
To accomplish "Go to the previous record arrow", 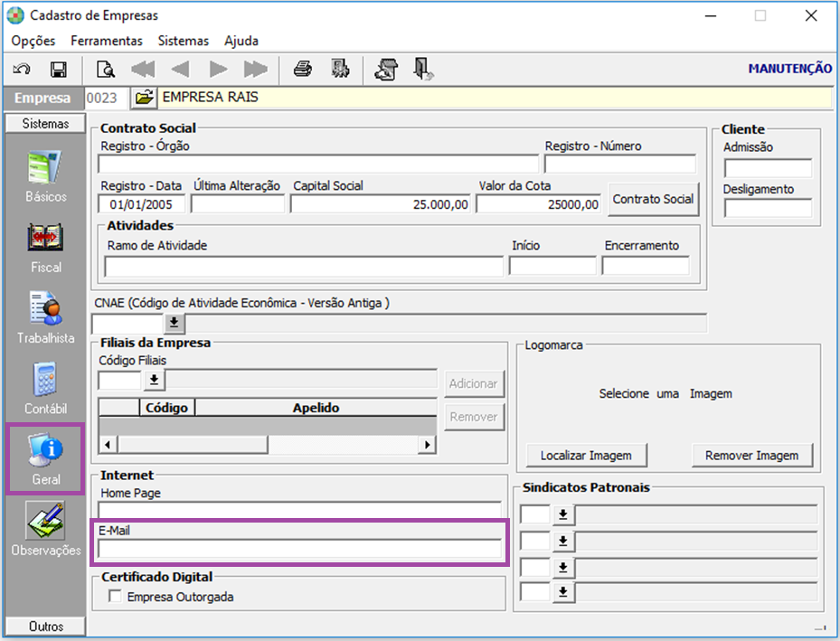I will click(180, 69).
